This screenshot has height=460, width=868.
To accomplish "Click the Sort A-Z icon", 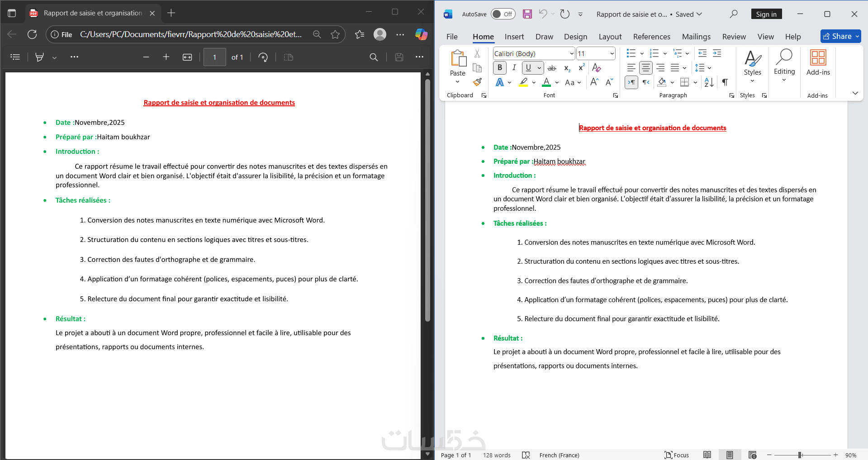I will pos(709,82).
